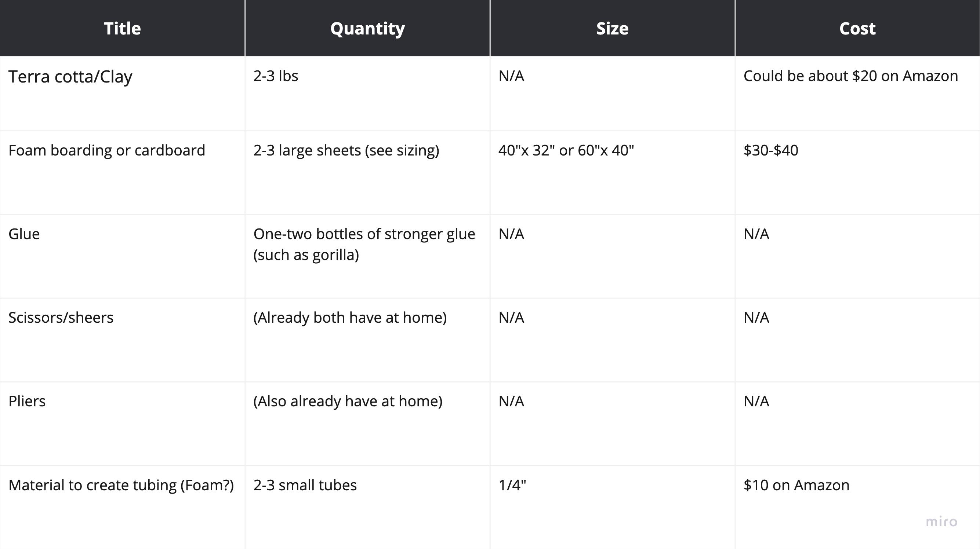The image size is (980, 549).
Task: Click the Cost column header
Action: click(x=857, y=29)
